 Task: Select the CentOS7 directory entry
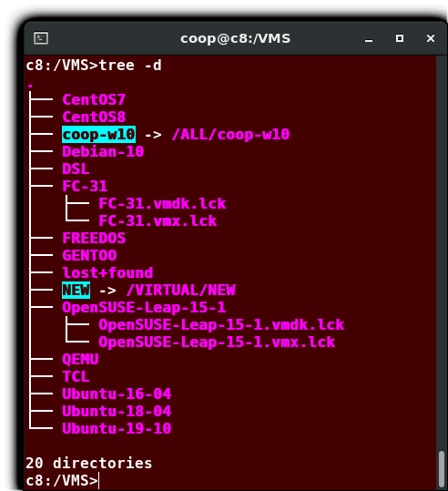pos(94,100)
